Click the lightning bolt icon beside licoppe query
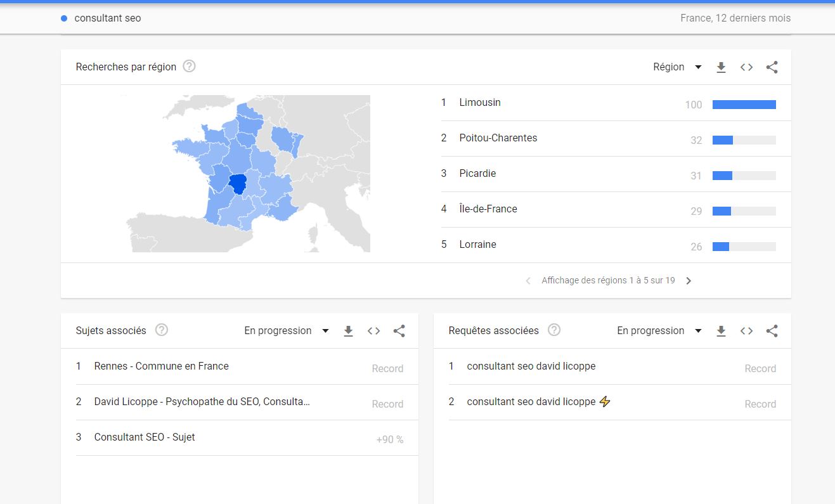The height and width of the screenshot is (504, 835). click(605, 401)
